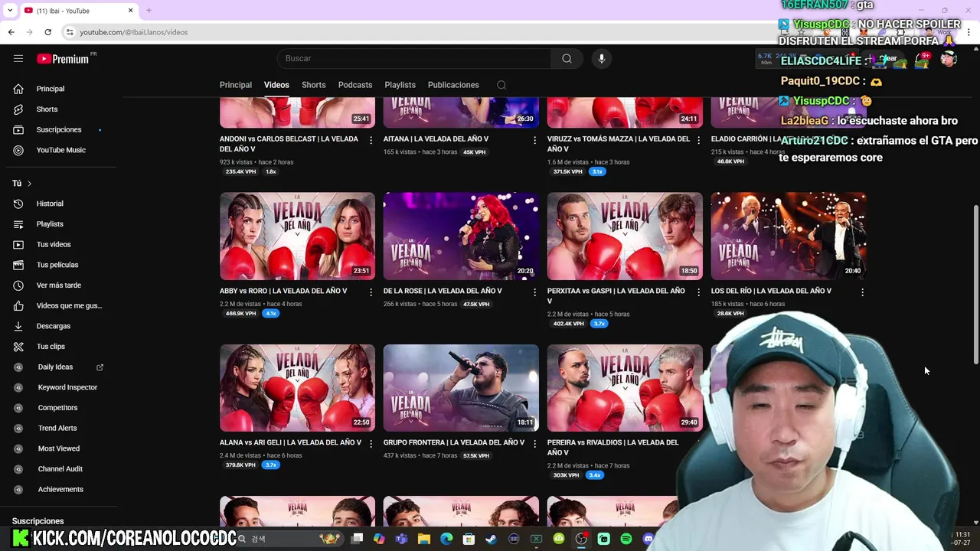980x551 pixels.
Task: Open options menu for DE LA ROSE
Action: point(534,292)
